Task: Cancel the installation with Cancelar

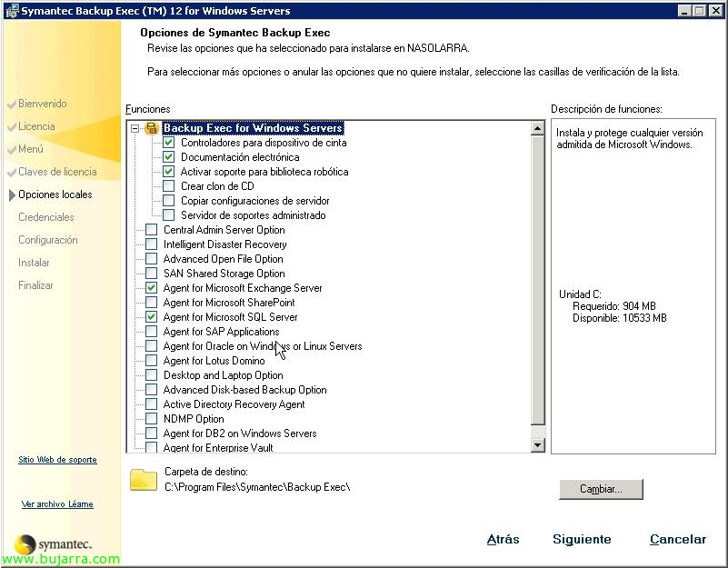Action: pyautogui.click(x=678, y=539)
